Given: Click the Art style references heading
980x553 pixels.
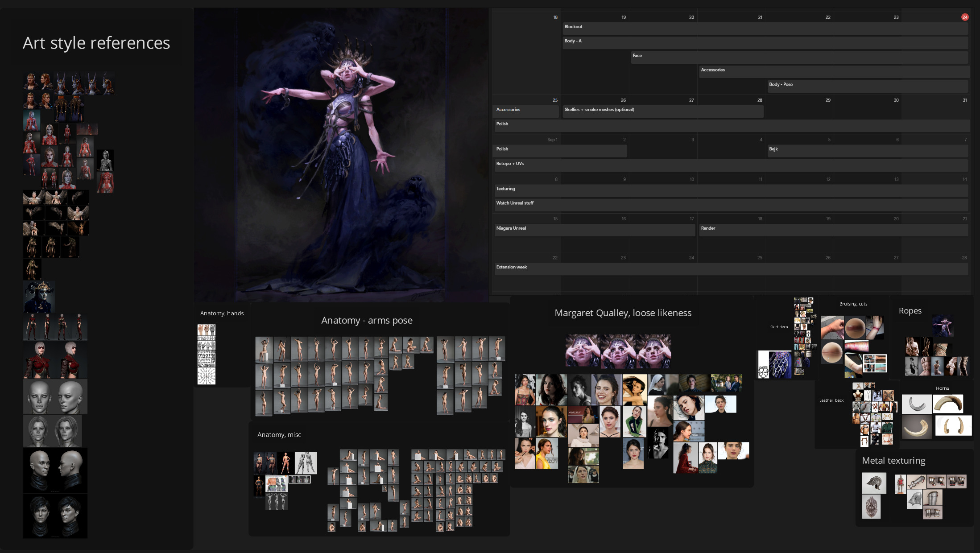Looking at the screenshot, I should [96, 43].
